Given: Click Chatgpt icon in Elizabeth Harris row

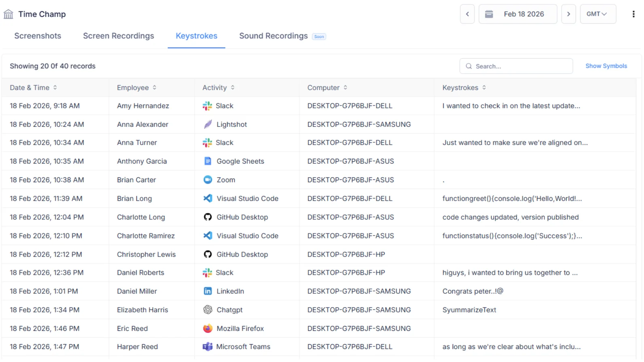Looking at the screenshot, I should (208, 310).
